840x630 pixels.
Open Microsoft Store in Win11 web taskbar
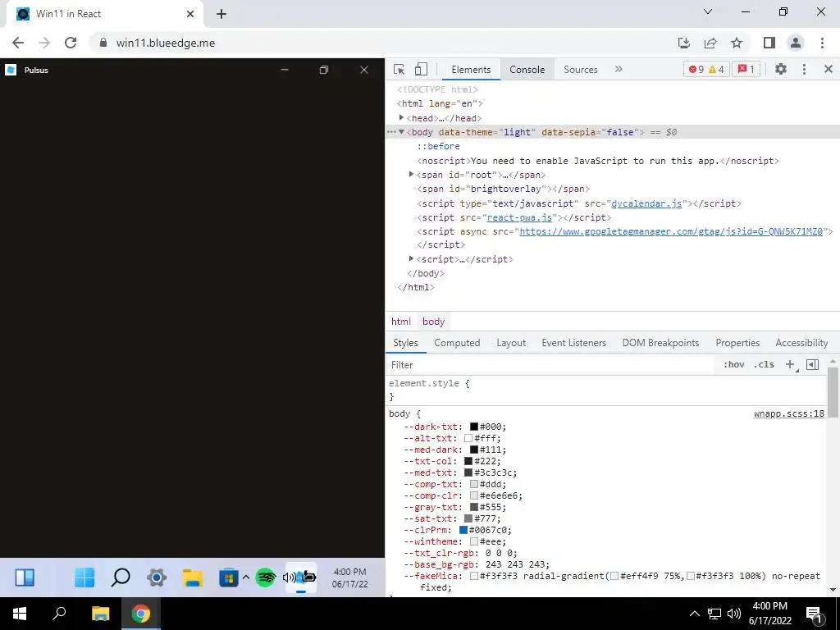228,578
